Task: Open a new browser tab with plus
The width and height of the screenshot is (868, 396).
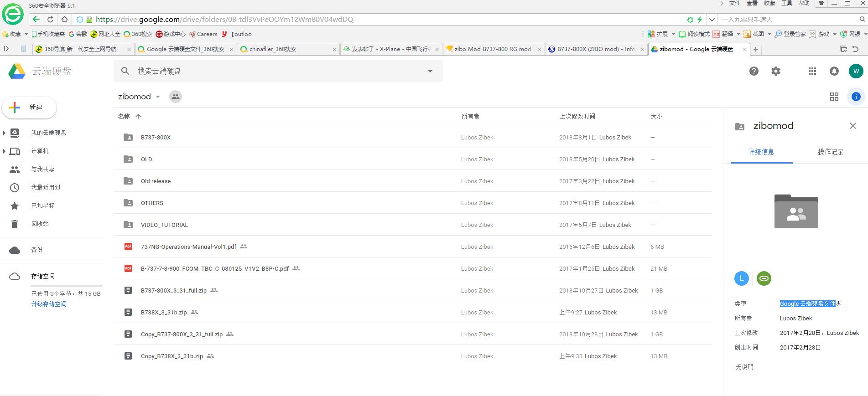Action: [756, 49]
